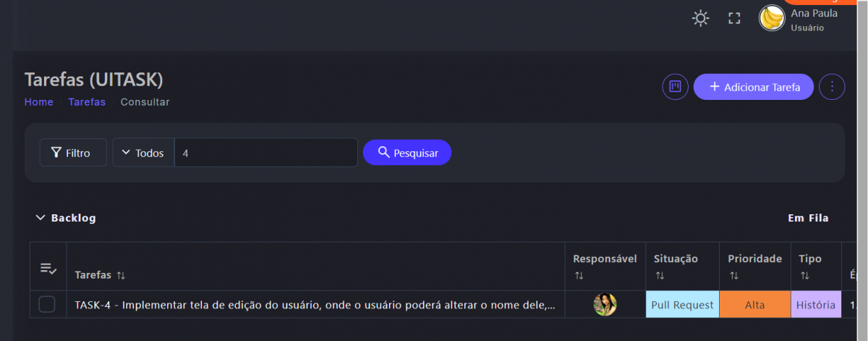
Task: Focus the search text field containing 4
Action: click(x=265, y=153)
